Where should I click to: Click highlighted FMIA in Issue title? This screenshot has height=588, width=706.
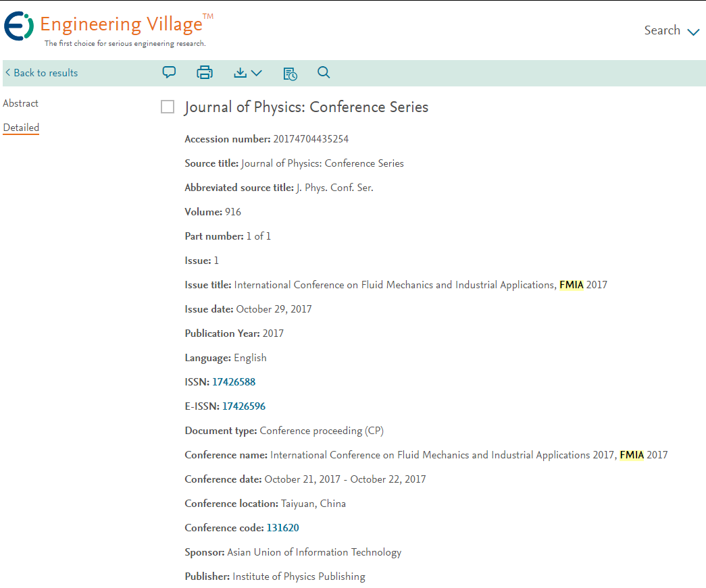(571, 285)
